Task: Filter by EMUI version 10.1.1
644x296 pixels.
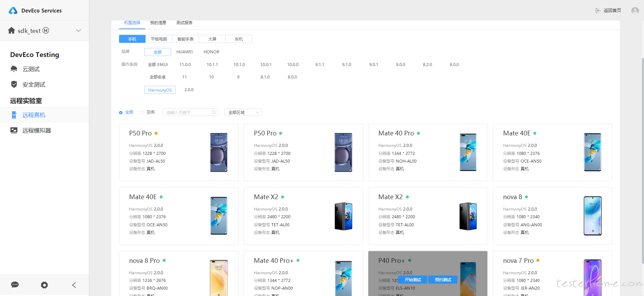Action: tap(212, 65)
